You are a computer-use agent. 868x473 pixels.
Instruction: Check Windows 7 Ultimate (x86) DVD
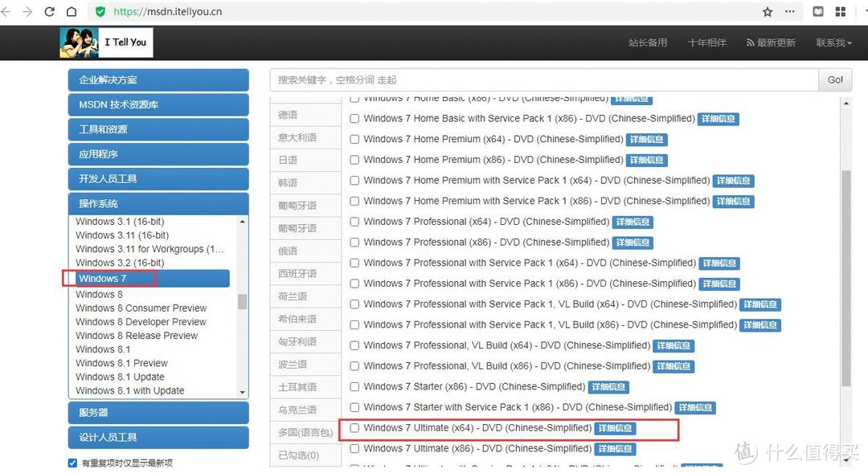[x=354, y=448]
